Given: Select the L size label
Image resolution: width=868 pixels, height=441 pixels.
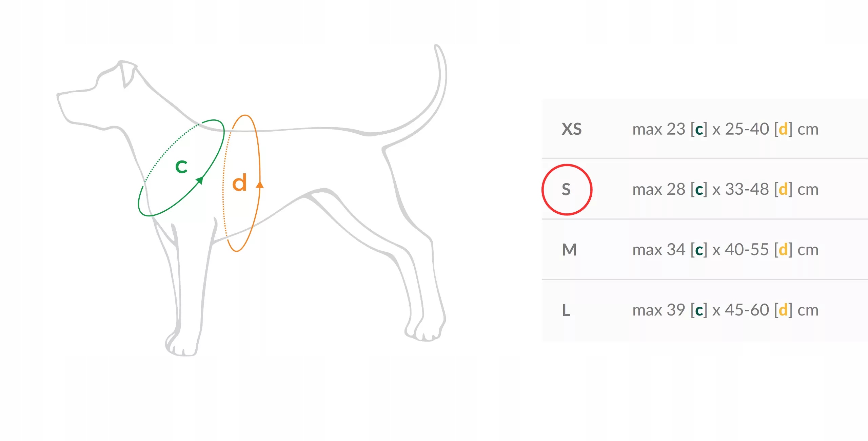Looking at the screenshot, I should pyautogui.click(x=566, y=310).
